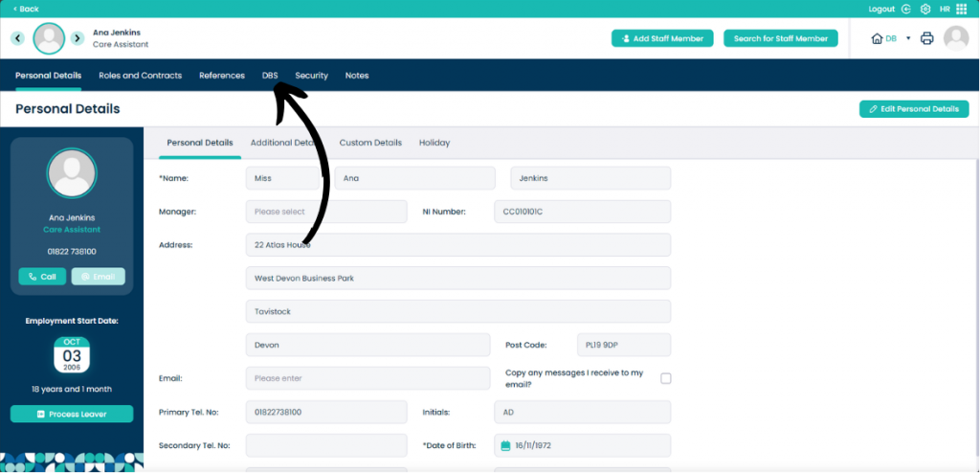Click Secondary Tel. No field
Image resolution: width=980 pixels, height=473 pixels.
click(x=326, y=445)
